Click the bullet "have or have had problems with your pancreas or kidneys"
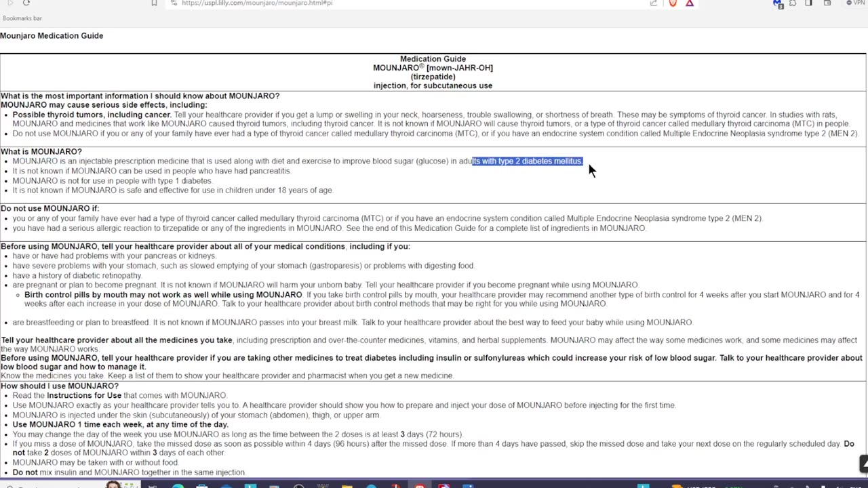The image size is (868, 488). (x=114, y=256)
